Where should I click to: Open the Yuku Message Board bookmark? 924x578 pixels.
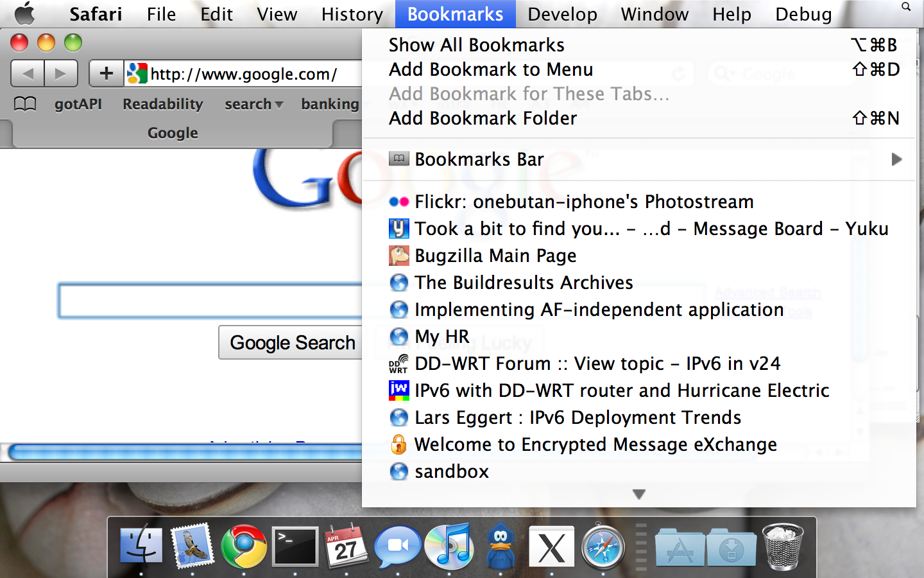coord(639,229)
